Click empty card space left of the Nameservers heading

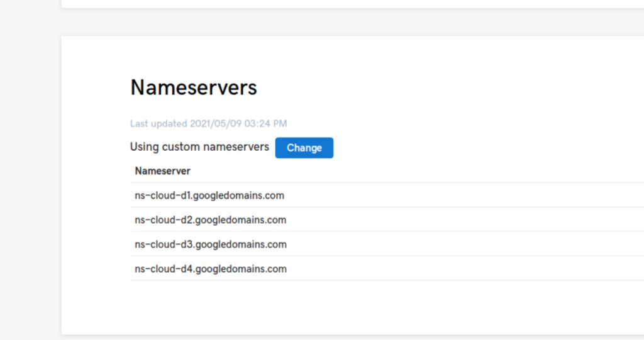(x=94, y=87)
